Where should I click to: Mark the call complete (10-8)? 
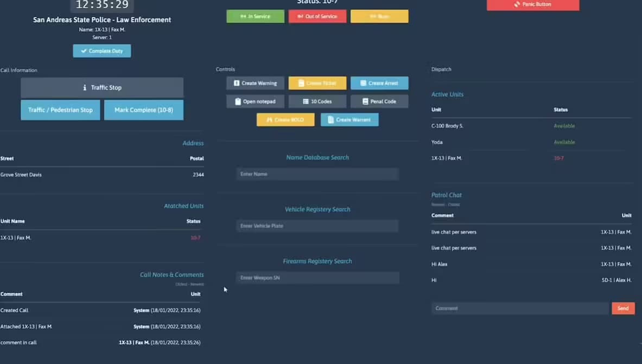pos(144,110)
